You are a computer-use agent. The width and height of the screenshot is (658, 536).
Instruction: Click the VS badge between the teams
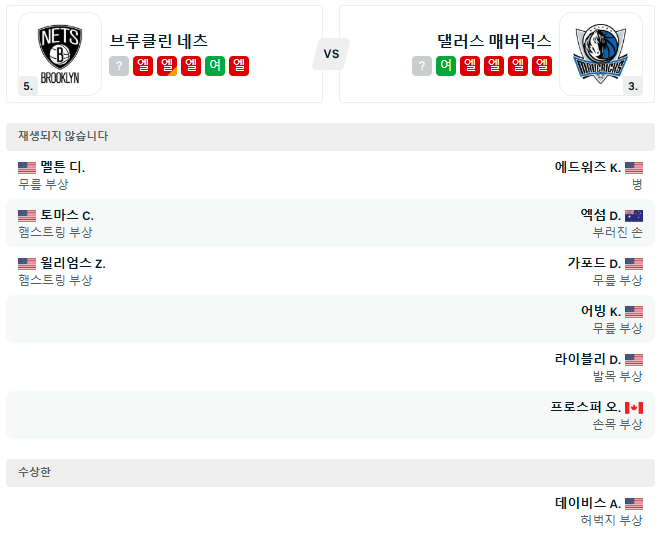331,54
